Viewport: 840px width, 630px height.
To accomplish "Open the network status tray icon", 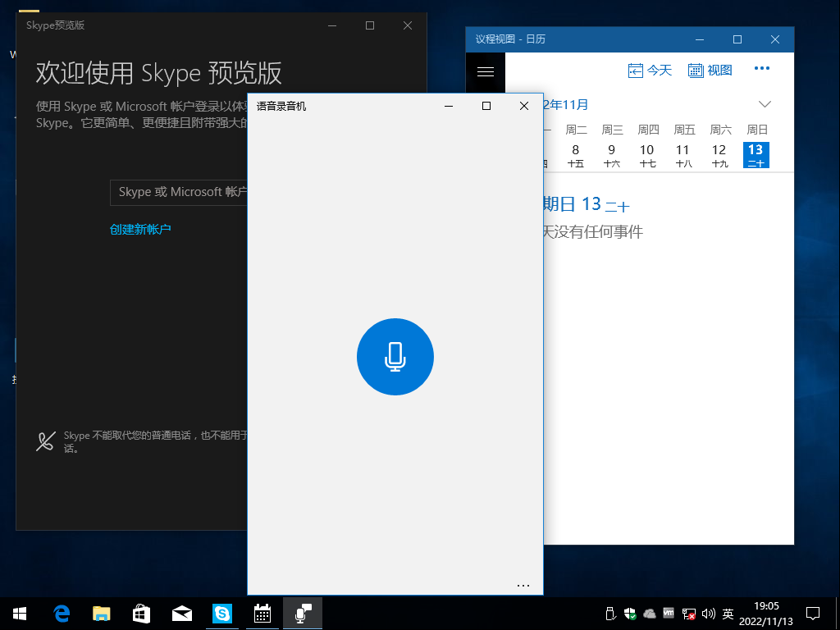I will point(689,614).
